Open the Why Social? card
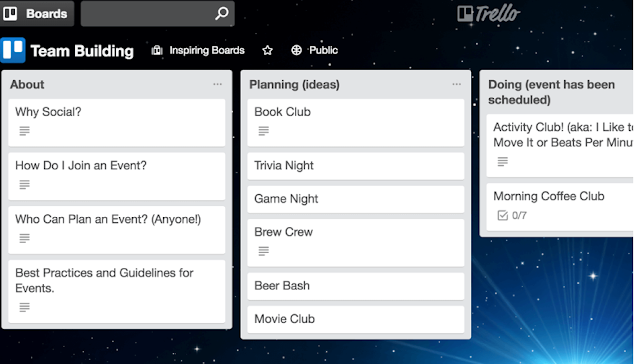This screenshot has height=364, width=639. point(117,123)
